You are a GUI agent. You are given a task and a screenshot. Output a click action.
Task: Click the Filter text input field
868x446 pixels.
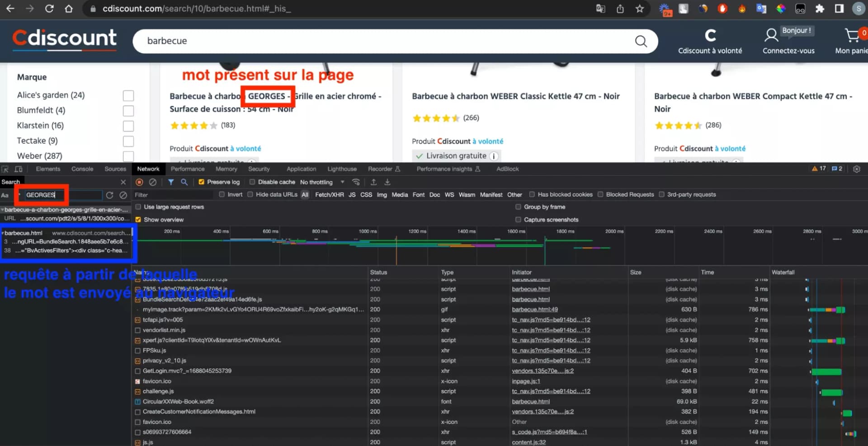[173, 195]
